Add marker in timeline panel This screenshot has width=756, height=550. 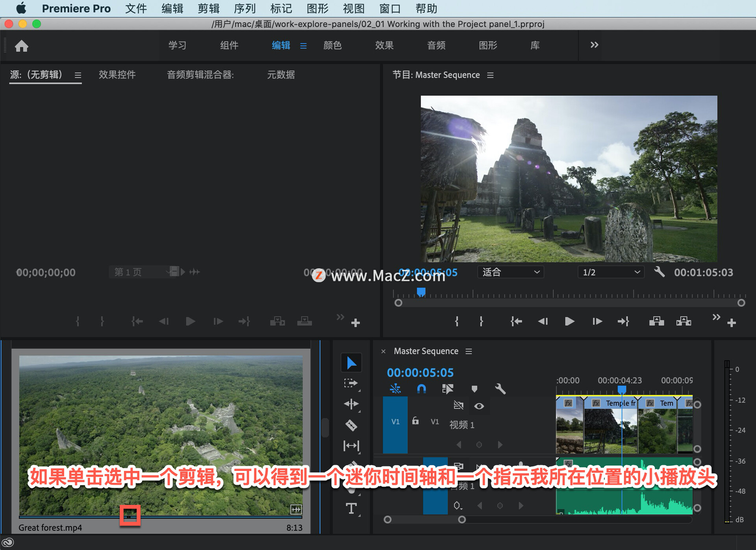point(474,389)
